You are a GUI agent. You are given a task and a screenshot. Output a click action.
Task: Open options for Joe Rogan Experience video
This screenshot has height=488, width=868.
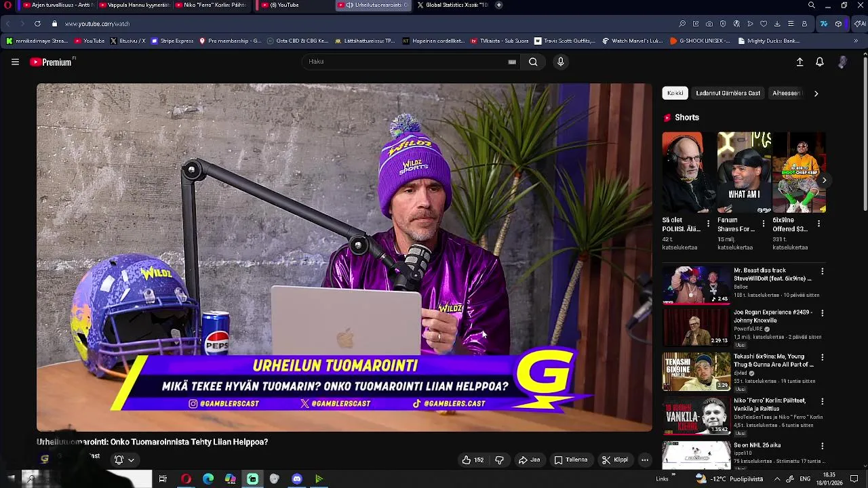pyautogui.click(x=822, y=313)
